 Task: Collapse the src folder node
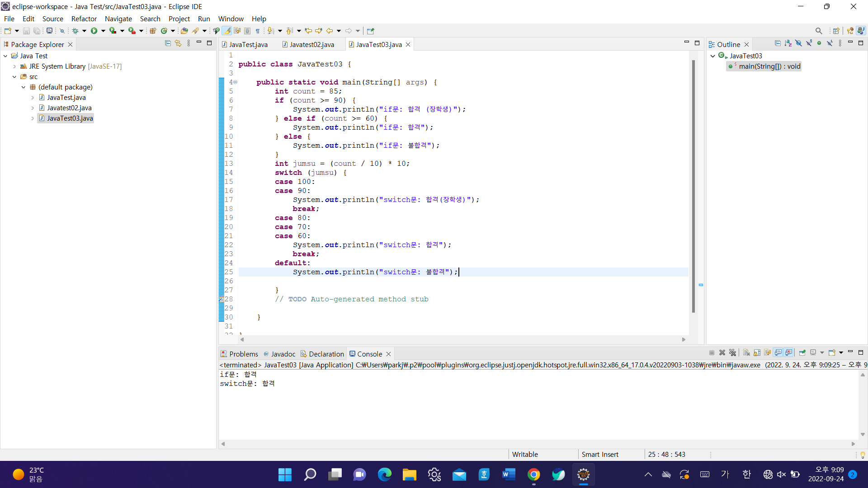pyautogui.click(x=14, y=77)
